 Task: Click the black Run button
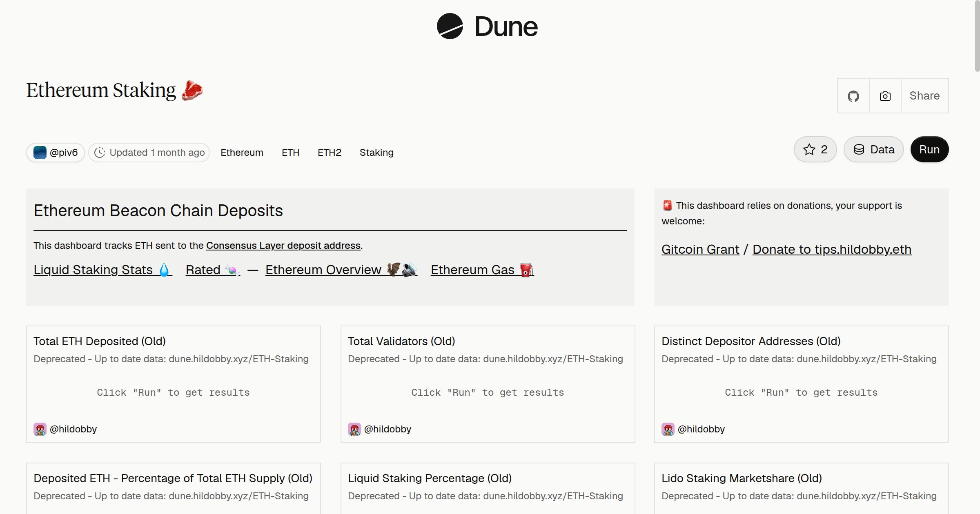[929, 149]
